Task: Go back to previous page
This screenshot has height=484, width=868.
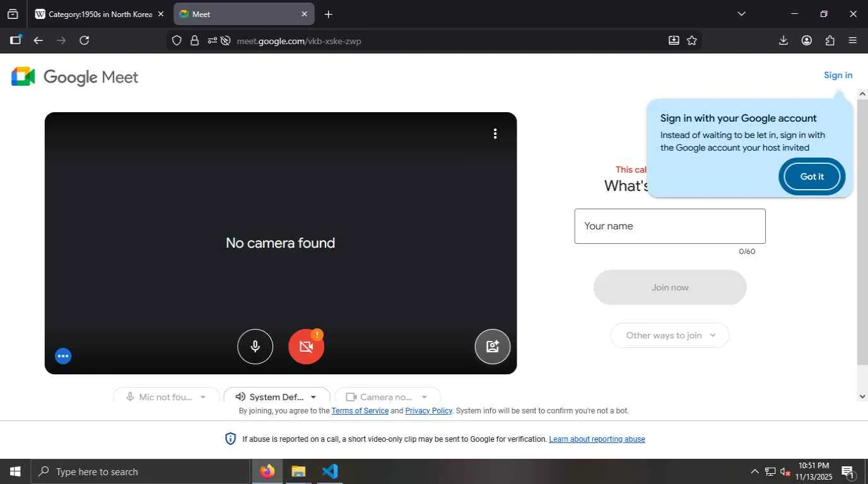Action: coord(38,40)
